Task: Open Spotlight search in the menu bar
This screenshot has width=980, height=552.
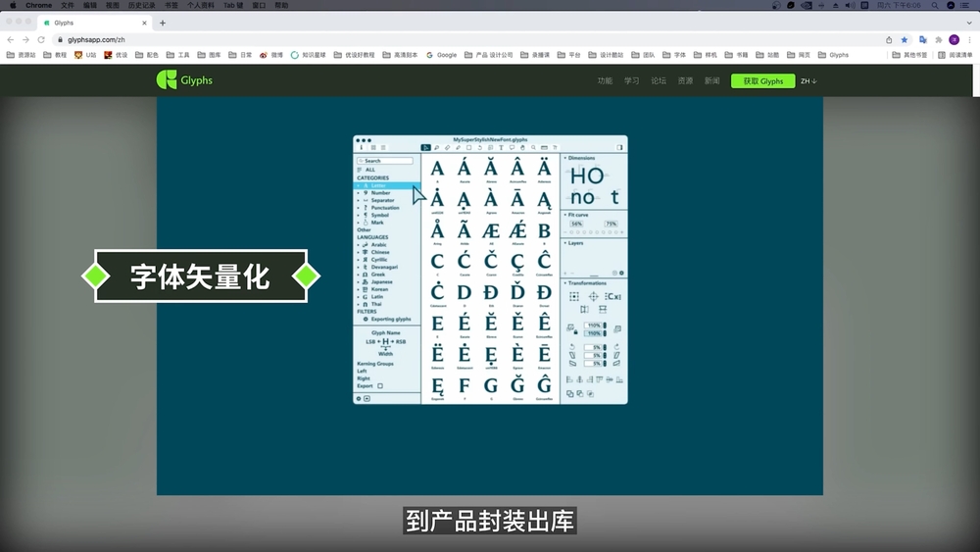Action: pos(934,5)
